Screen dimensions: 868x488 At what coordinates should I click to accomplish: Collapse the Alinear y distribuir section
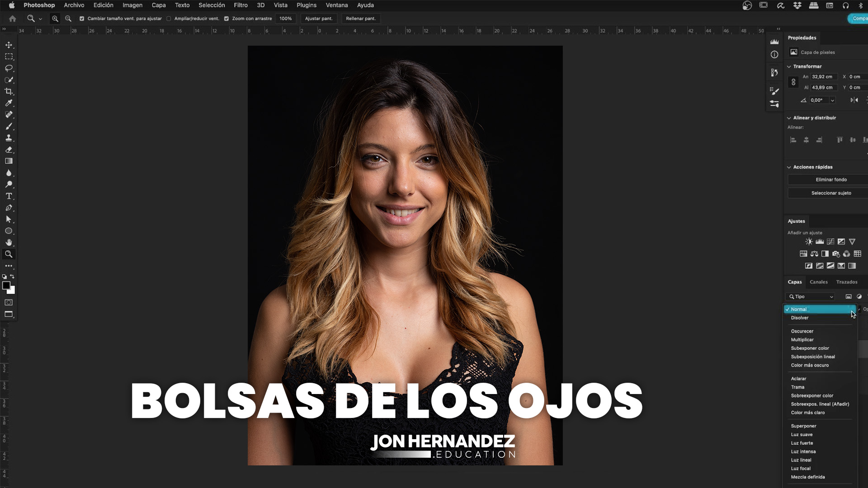pyautogui.click(x=789, y=118)
